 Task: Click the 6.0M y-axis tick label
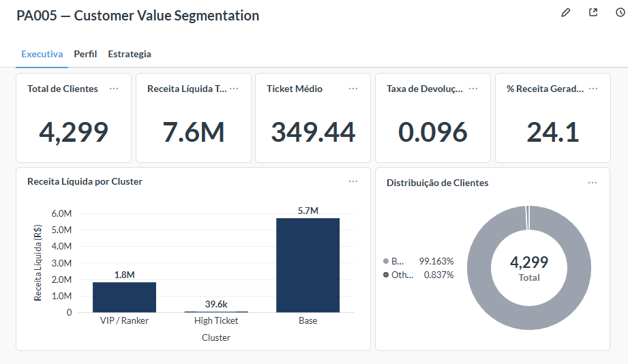(x=61, y=213)
